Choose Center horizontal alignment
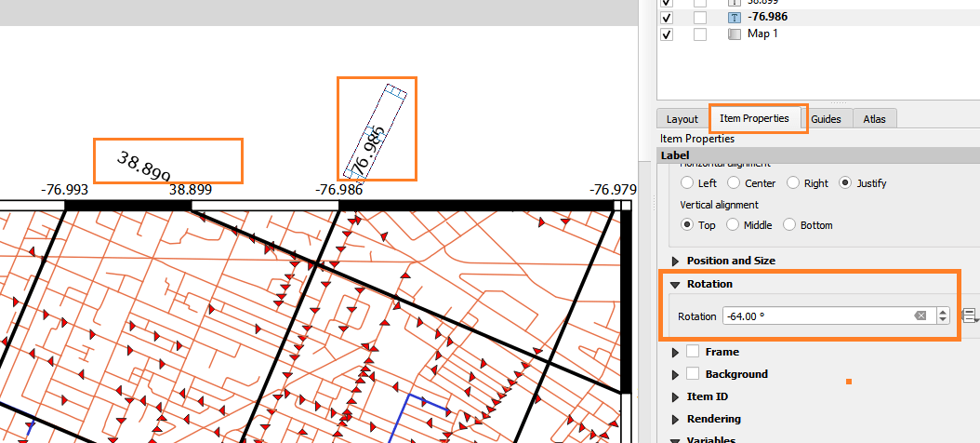Viewport: 980px width, 443px height. coord(734,183)
